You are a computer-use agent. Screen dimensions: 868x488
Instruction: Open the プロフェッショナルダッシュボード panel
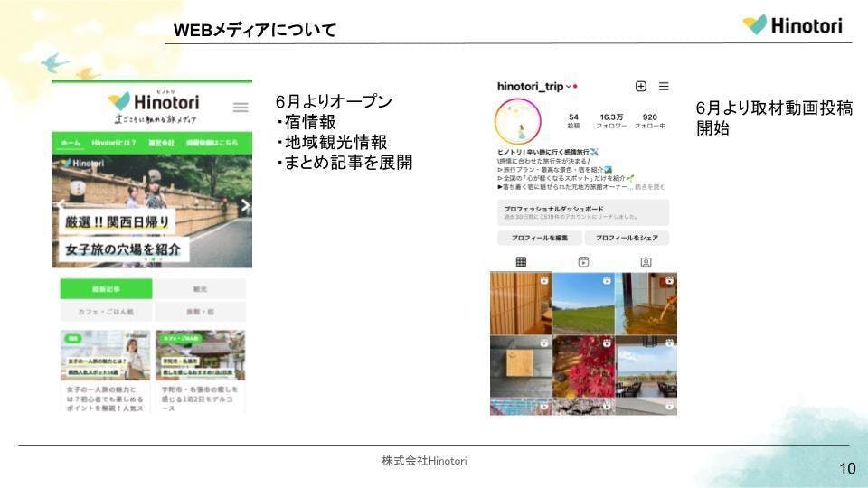point(583,212)
